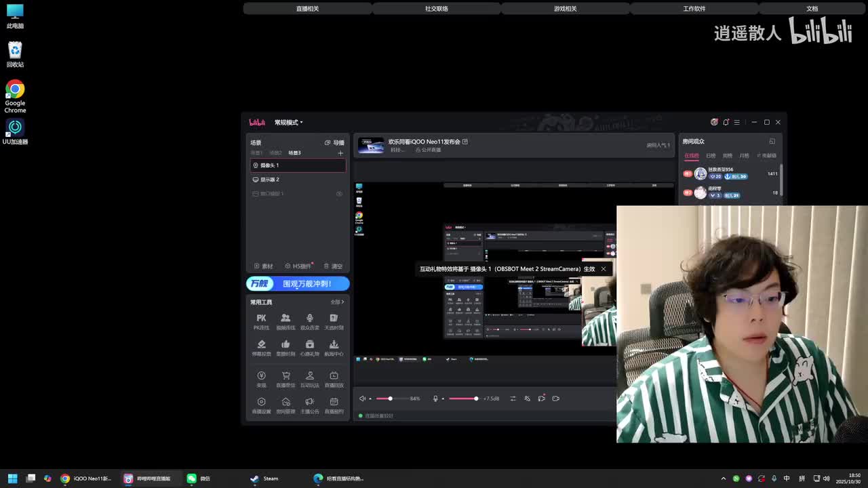This screenshot has height=488, width=868.
Task: Open the 直播设置 hexagon settings tool
Action: click(x=261, y=405)
